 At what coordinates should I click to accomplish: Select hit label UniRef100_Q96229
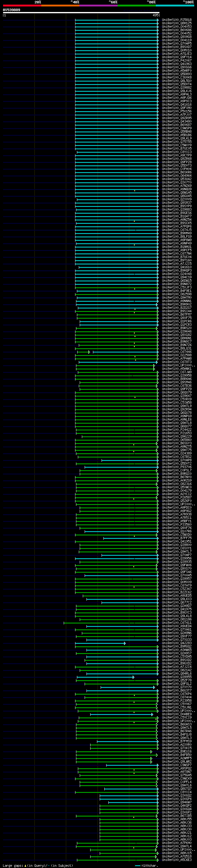[177, 436]
